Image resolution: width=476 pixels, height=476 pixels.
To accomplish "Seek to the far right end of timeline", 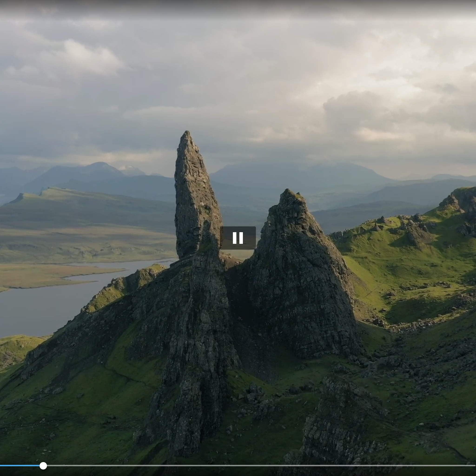I will tap(475, 466).
